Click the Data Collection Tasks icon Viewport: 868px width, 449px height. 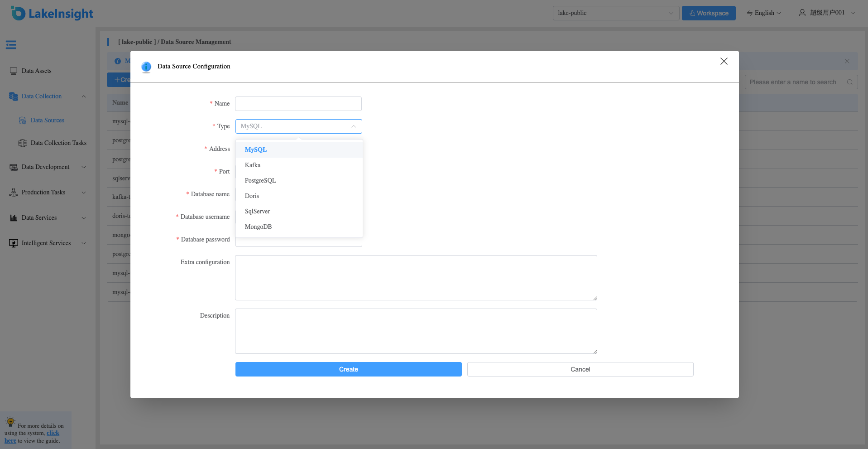(x=23, y=143)
